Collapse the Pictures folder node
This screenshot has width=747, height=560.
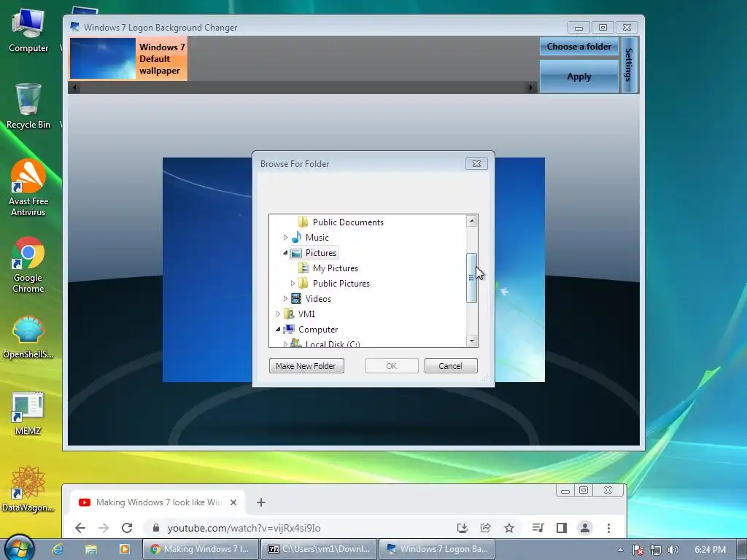285,253
